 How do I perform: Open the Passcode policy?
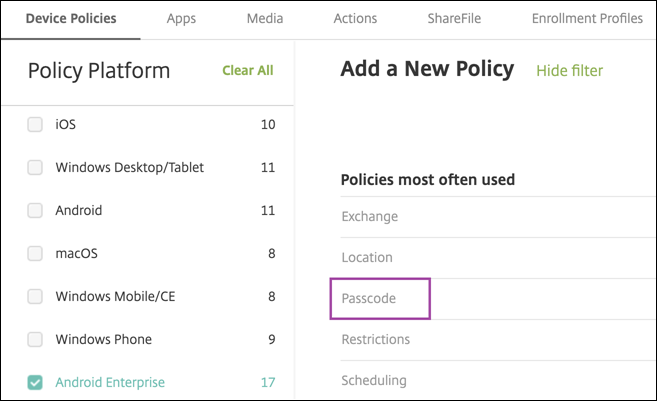370,299
